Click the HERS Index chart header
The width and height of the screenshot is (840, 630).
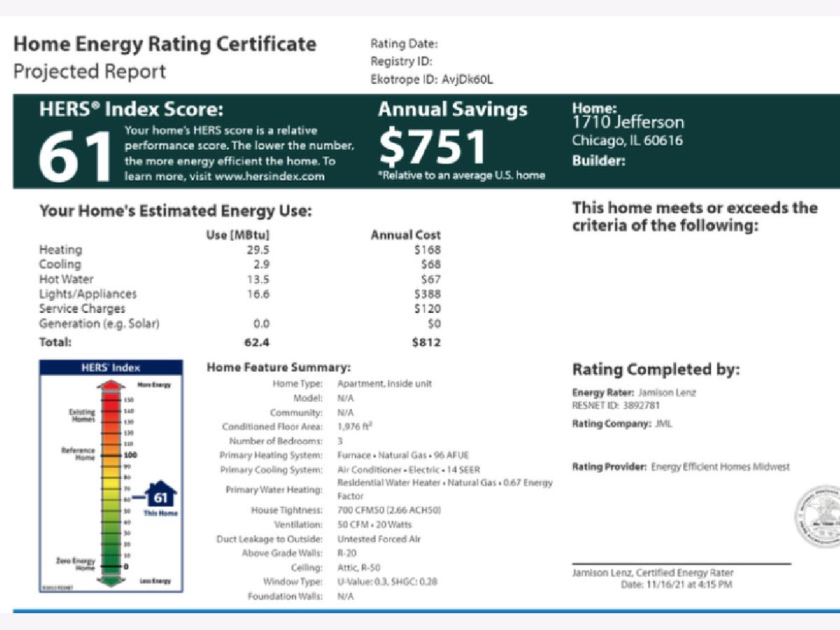(x=111, y=367)
